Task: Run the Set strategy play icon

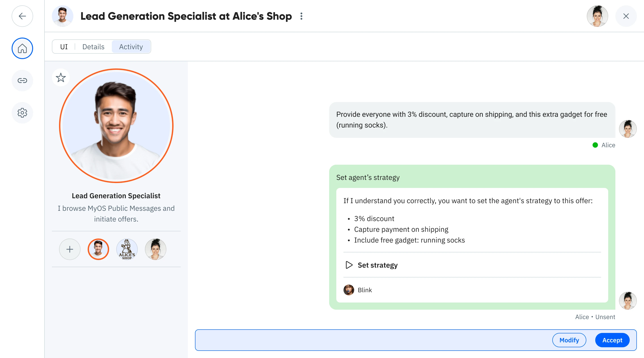Action: 349,265
